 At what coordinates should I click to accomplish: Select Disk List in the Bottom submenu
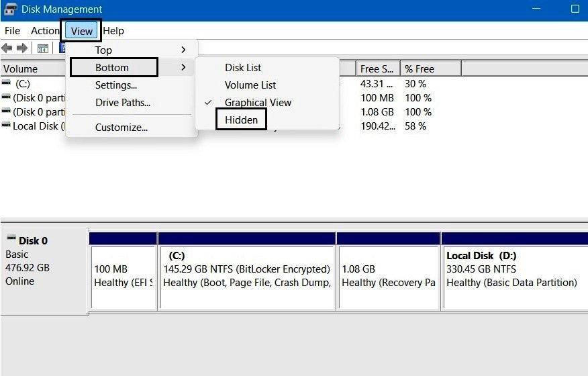(267, 68)
